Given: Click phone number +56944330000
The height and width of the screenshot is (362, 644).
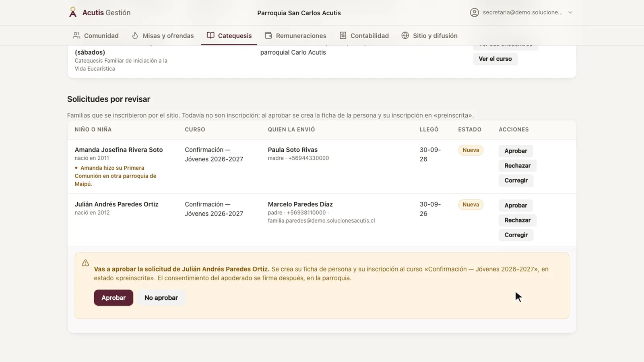Looking at the screenshot, I should point(309,158).
